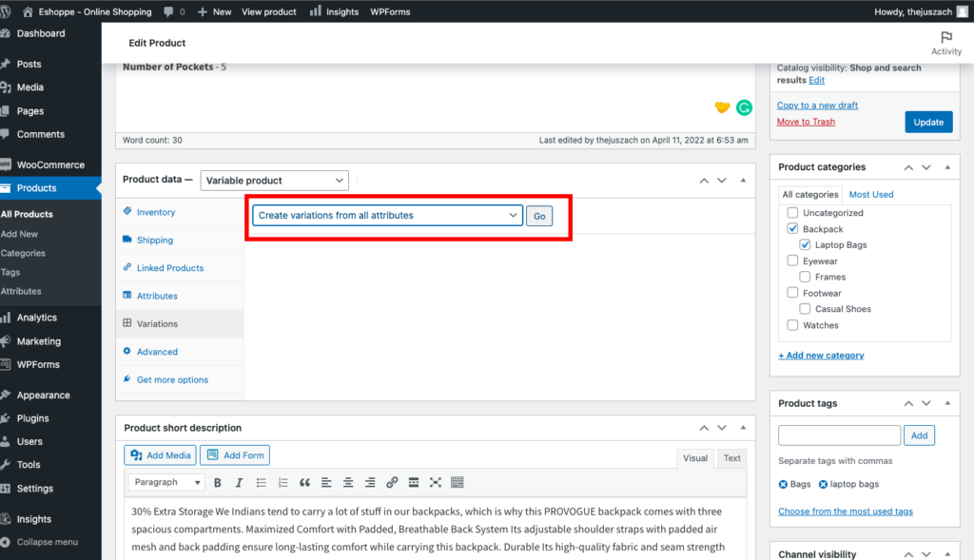Open the Create variations action dropdown
The height and width of the screenshot is (560, 974).
tap(387, 216)
